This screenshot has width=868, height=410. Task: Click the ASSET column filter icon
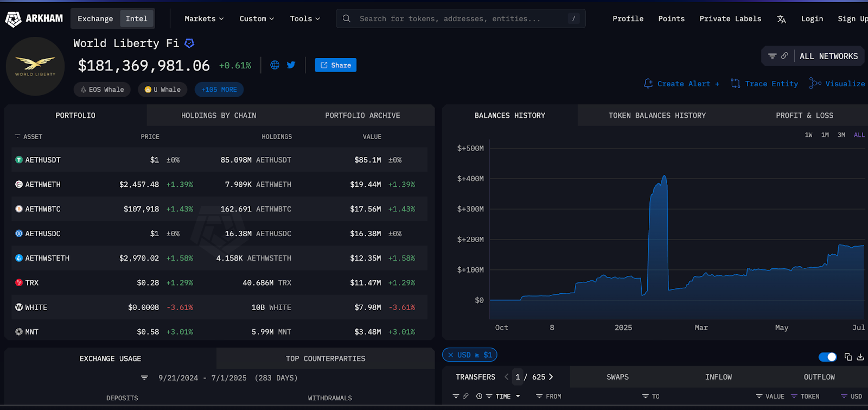click(17, 136)
